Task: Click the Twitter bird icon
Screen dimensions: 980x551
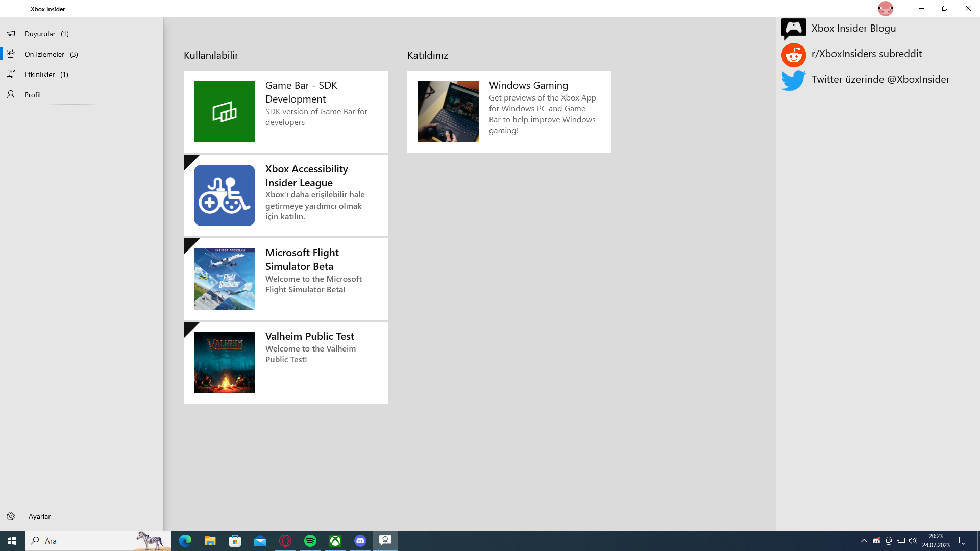Action: pos(793,80)
